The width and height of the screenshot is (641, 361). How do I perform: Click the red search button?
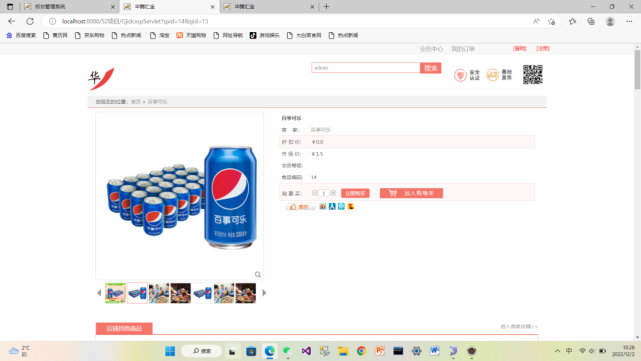pos(430,68)
